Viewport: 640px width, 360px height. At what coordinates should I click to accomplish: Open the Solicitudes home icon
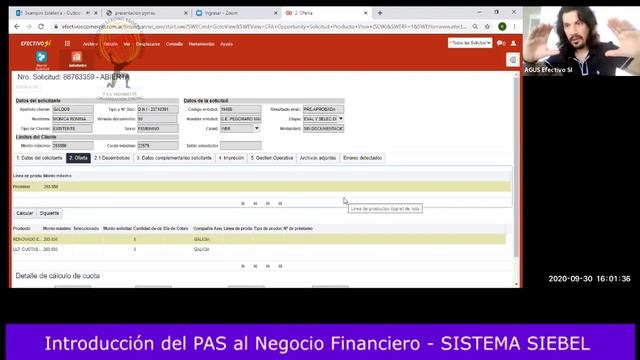77,60
